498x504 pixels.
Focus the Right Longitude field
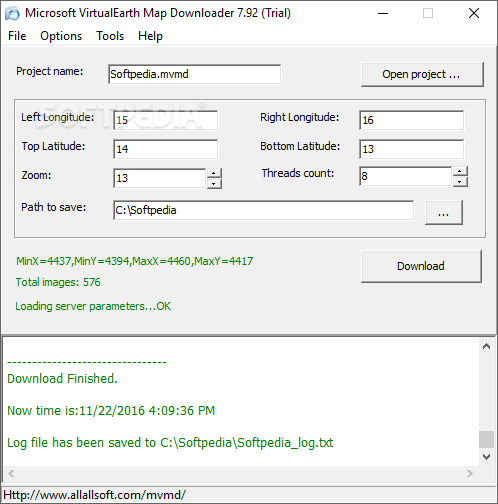pyautogui.click(x=411, y=120)
